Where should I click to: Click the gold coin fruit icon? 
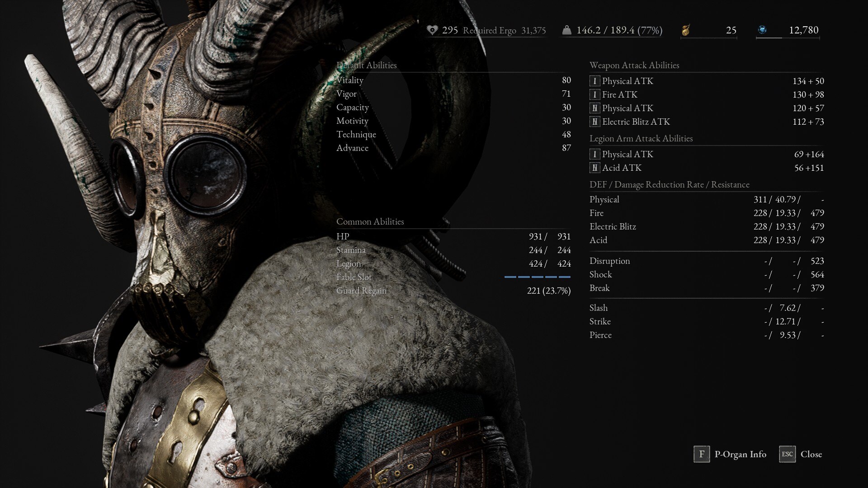686,30
